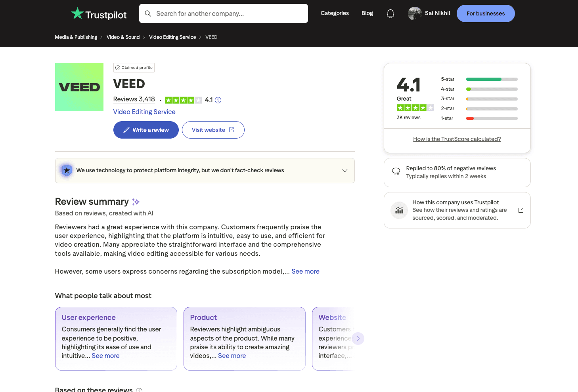
Task: Open the Product topic card
Action: point(245,339)
